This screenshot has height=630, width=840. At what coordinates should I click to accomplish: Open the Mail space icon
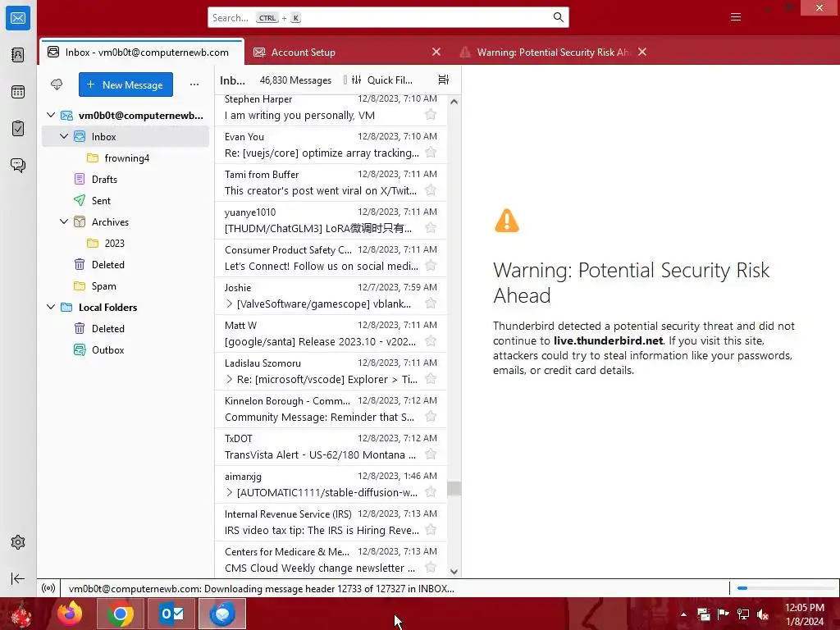[x=18, y=18]
